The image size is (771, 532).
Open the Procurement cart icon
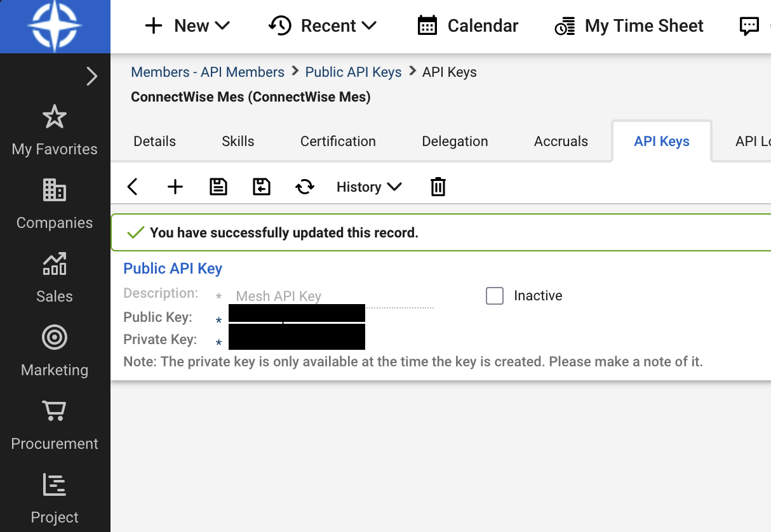coord(55,411)
